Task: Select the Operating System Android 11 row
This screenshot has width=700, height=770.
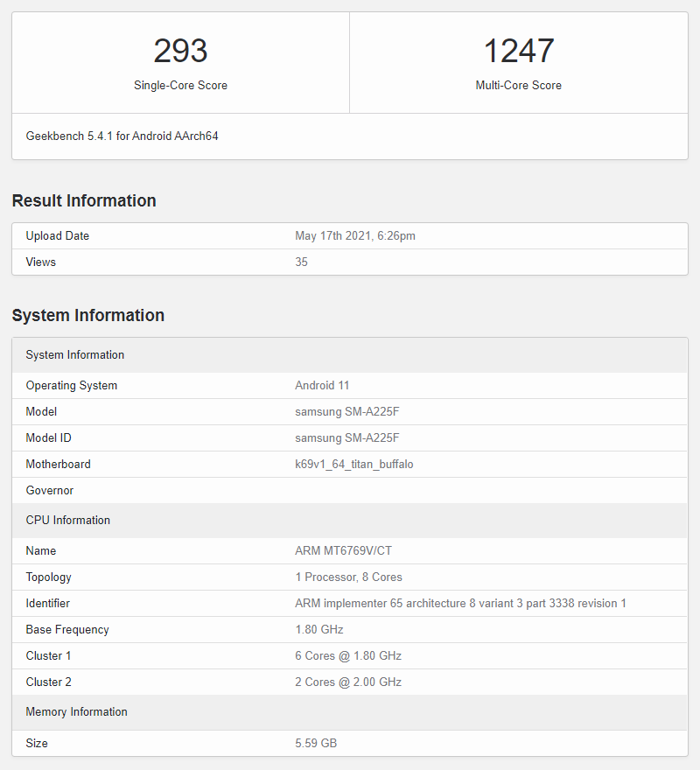Action: (350, 385)
